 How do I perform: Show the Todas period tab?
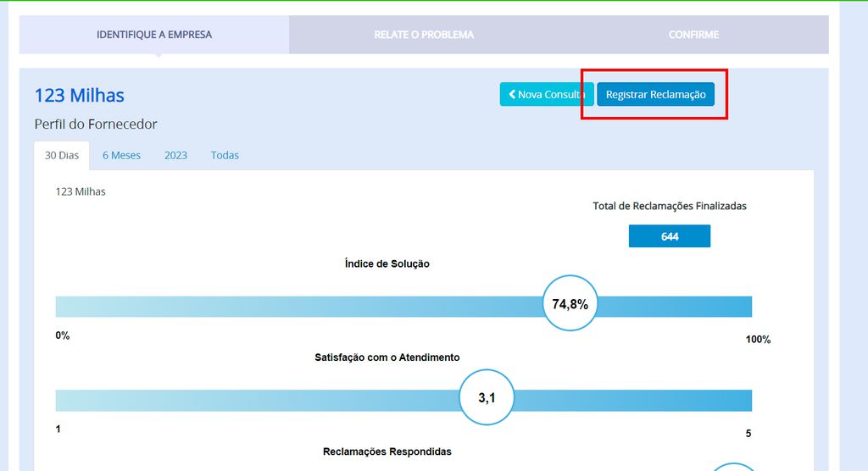pos(225,156)
